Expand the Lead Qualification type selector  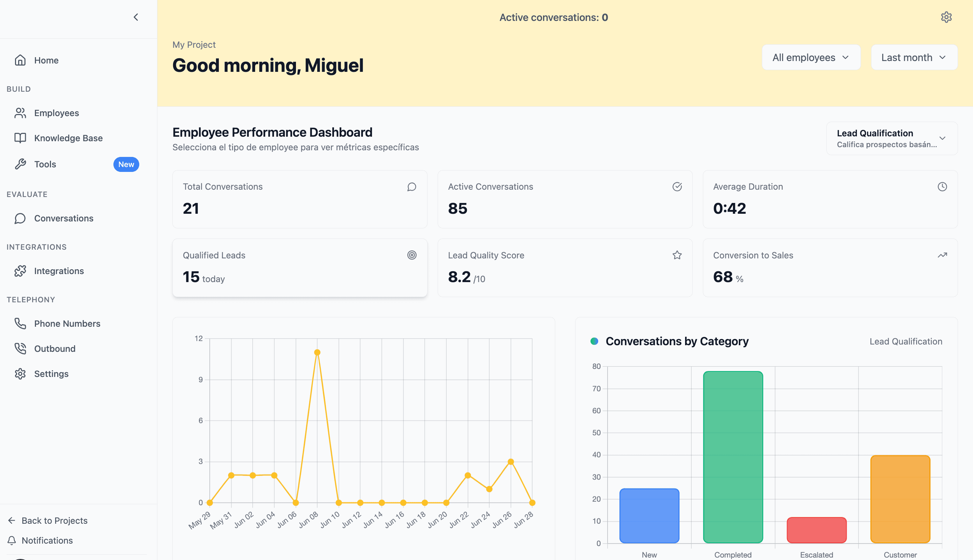coord(891,138)
